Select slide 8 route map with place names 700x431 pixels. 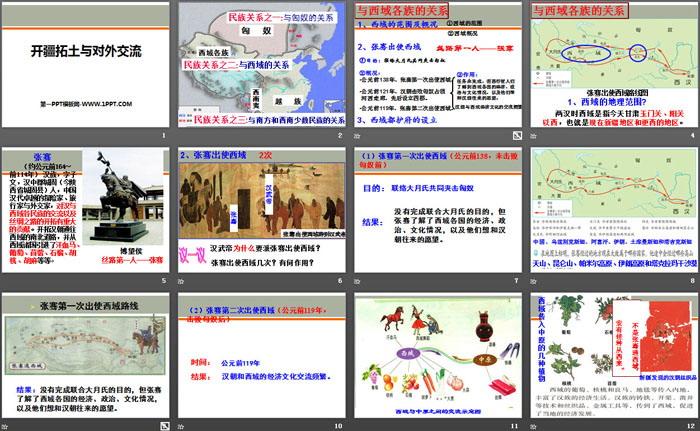point(614,210)
